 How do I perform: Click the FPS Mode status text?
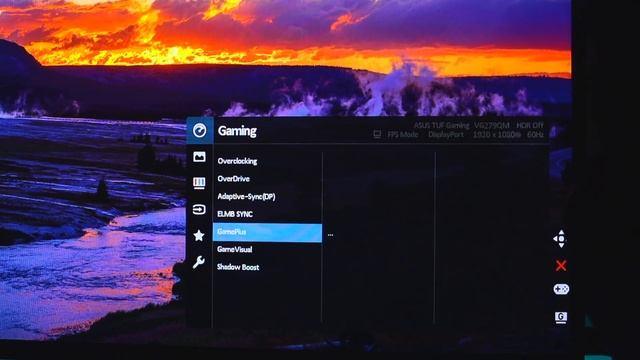click(402, 134)
